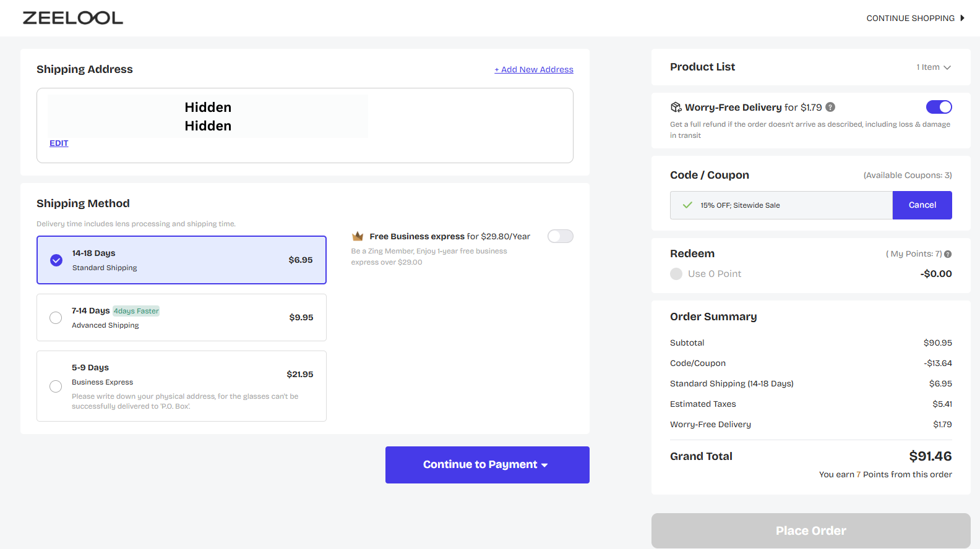980x549 pixels.
Task: Enable the Free Business express membership toggle
Action: [560, 236]
